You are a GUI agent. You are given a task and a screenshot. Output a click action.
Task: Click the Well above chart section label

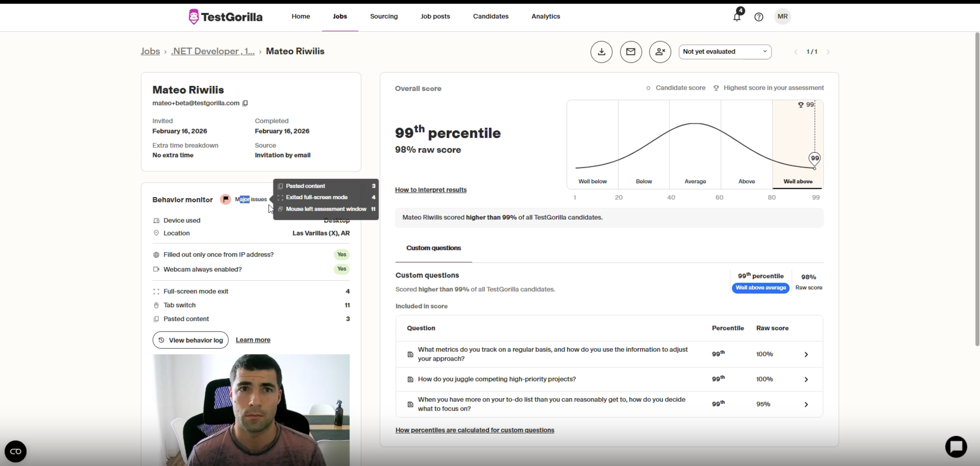pyautogui.click(x=798, y=181)
